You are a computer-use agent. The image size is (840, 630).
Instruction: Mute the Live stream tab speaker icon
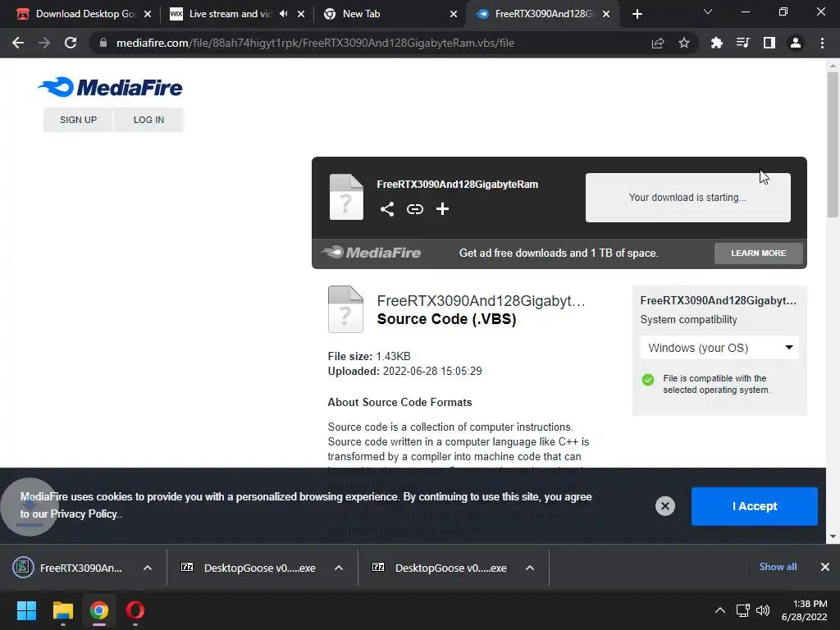(x=283, y=14)
